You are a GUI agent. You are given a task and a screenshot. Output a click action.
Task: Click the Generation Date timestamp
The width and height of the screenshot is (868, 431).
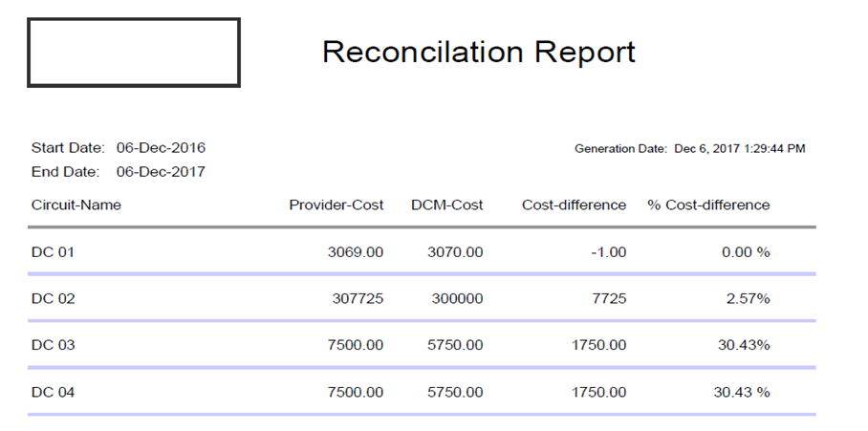740,149
